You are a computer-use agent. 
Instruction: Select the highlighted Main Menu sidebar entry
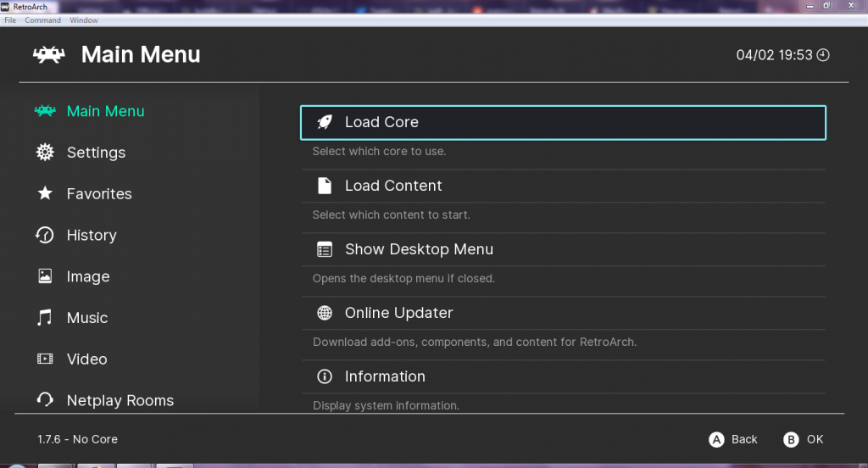[90, 111]
